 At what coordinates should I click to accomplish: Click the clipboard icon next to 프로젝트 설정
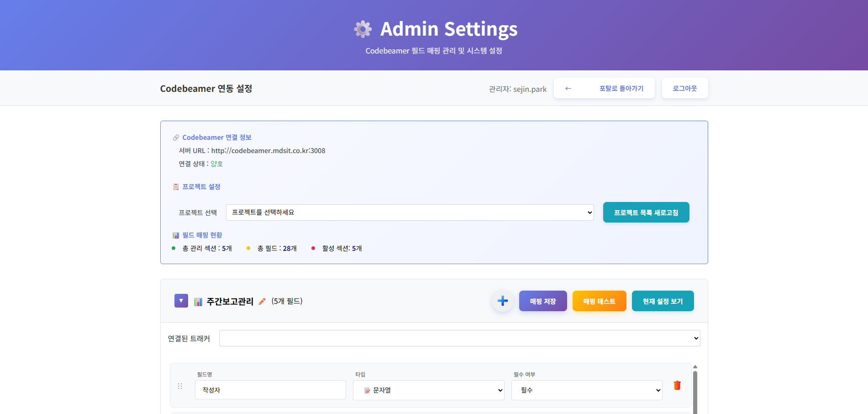[x=175, y=186]
